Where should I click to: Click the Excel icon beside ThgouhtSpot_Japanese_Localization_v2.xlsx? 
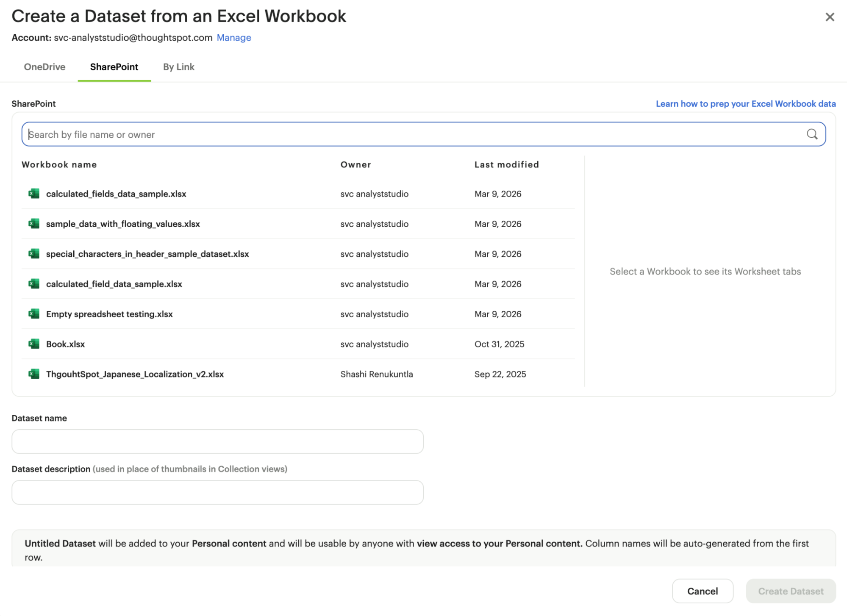[x=34, y=374]
